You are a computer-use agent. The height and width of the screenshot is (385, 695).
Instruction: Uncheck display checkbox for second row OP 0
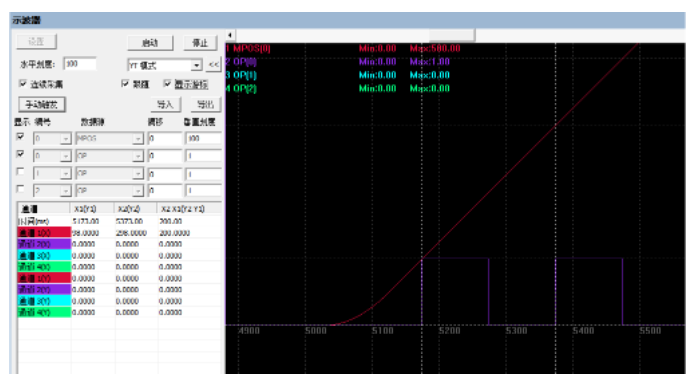click(20, 154)
